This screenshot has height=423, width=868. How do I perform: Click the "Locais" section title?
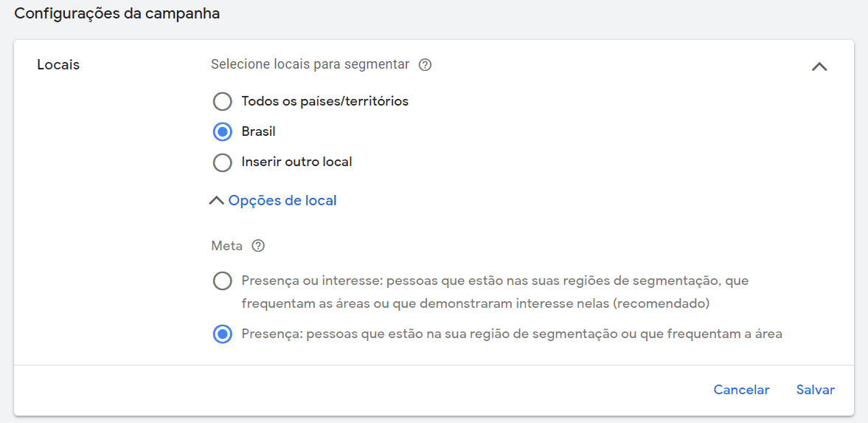point(58,65)
